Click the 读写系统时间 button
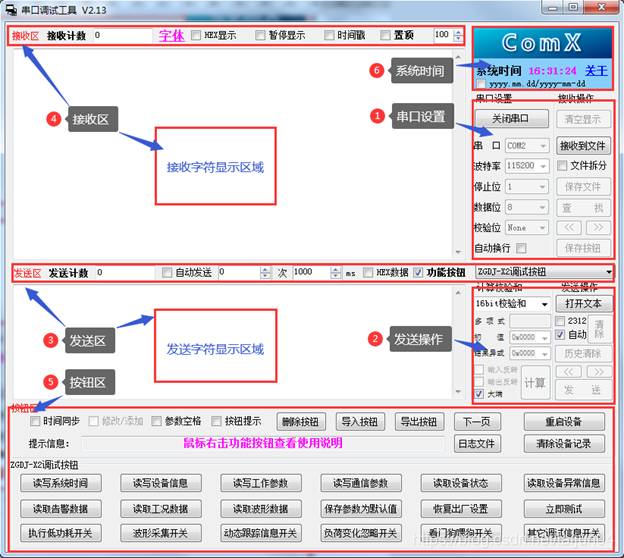This screenshot has height=558, width=624. click(61, 483)
